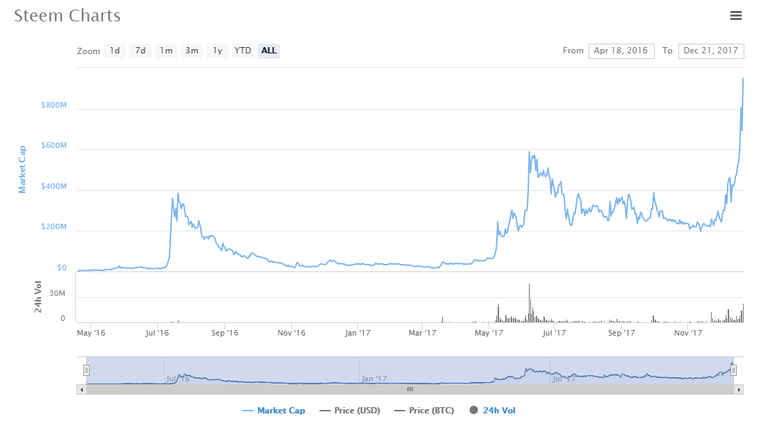Click the Jan '17 date label
Screen dimensions: 768x423
pyautogui.click(x=358, y=333)
